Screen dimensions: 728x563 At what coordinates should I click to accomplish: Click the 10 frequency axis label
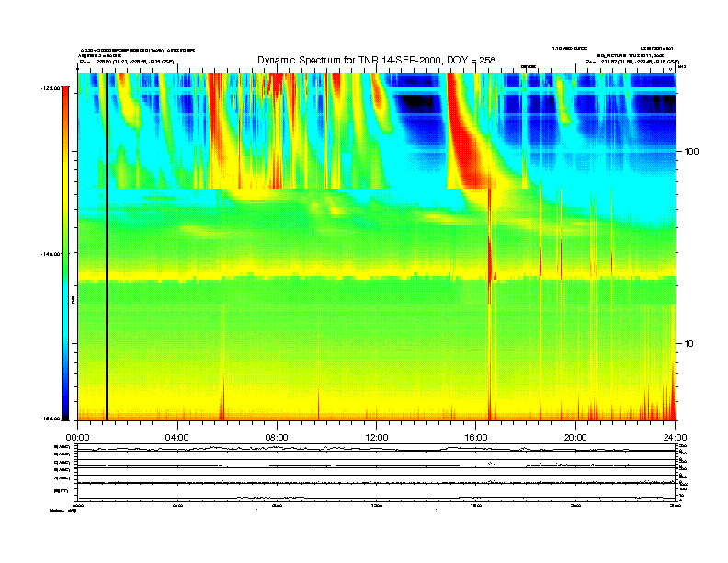pos(689,344)
